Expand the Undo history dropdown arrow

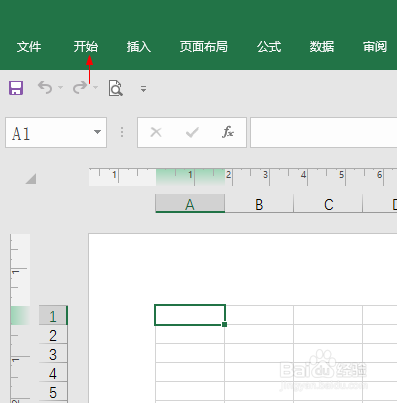tap(60, 88)
